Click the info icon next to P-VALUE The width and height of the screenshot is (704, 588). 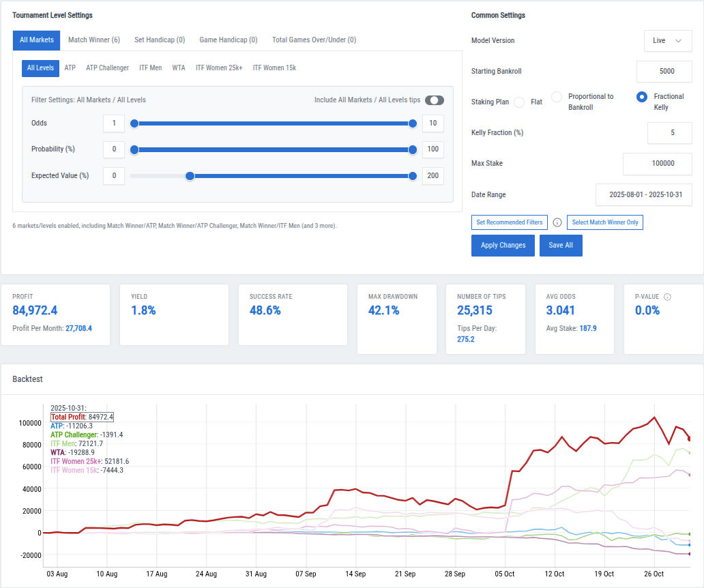tap(667, 296)
